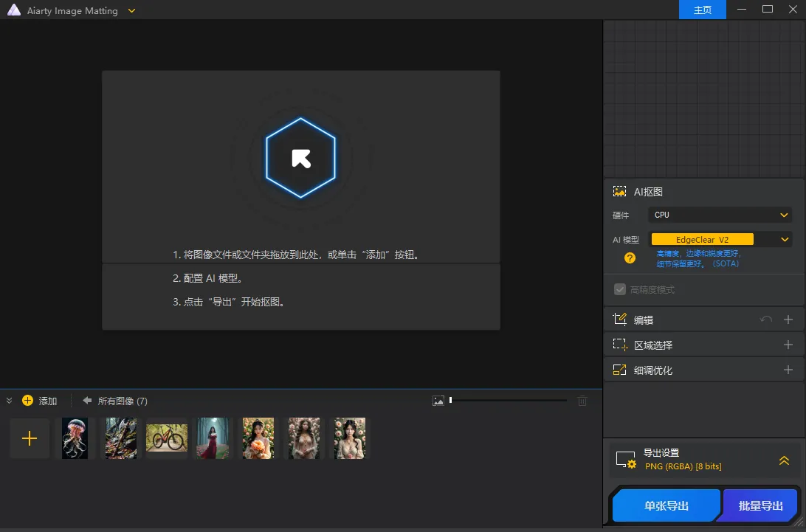Image resolution: width=806 pixels, height=532 pixels.
Task: Click the thumbnail size image icon
Action: [440, 399]
